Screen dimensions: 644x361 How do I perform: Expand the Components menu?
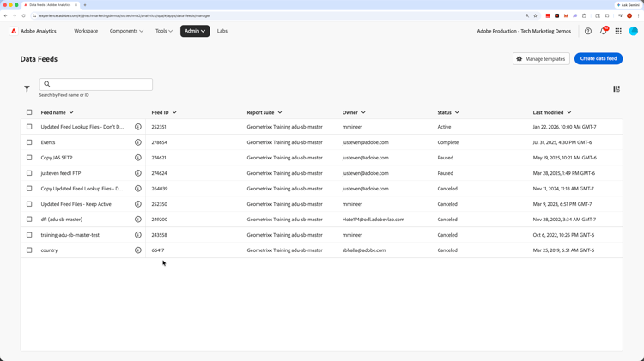(126, 31)
